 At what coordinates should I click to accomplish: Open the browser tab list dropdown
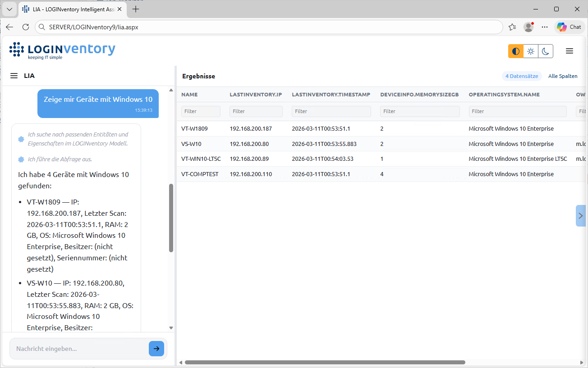[9, 9]
